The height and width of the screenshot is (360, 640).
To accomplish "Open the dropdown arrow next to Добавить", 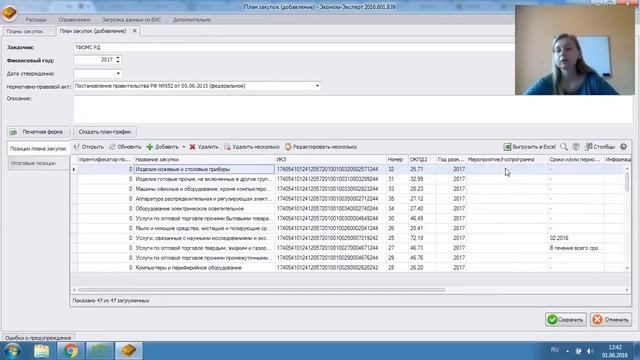I will (184, 147).
